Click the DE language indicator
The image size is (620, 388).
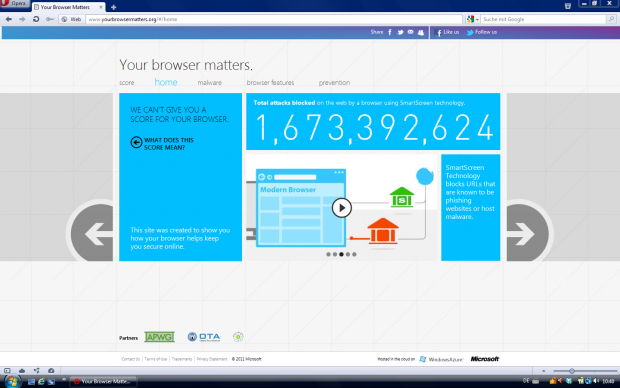coord(526,381)
